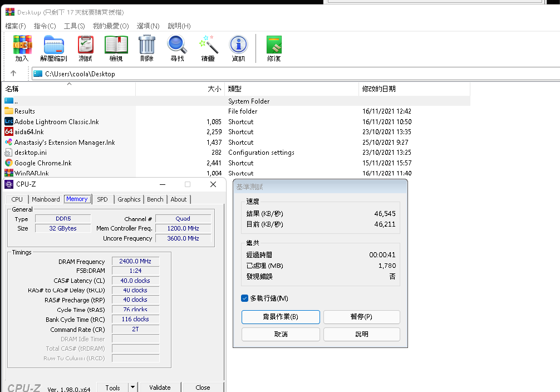Click the memory Size value 32 GBytes
The image size is (560, 392).
click(x=63, y=228)
